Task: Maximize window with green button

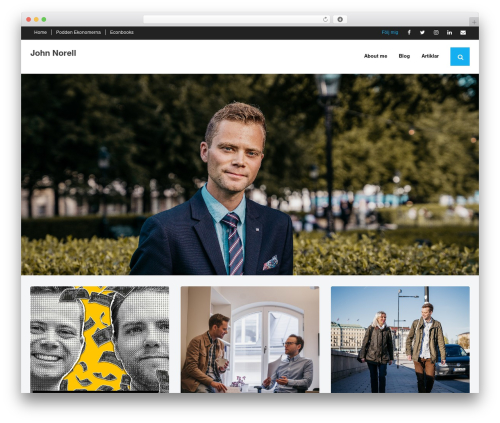Action: [x=44, y=19]
